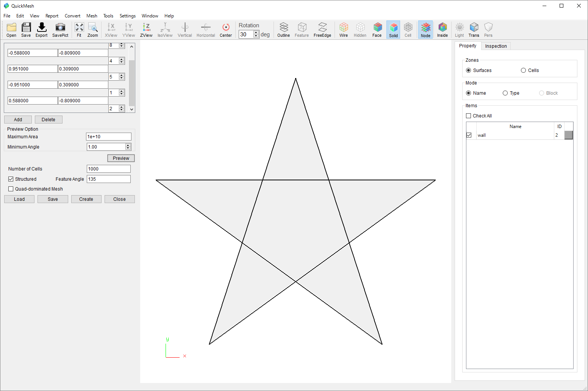Select the Vertical rotation tool
The image size is (588, 391).
coord(185,30)
